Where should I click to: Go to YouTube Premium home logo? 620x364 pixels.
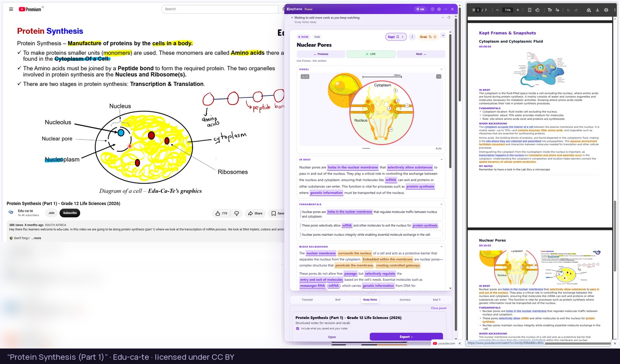pyautogui.click(x=30, y=9)
